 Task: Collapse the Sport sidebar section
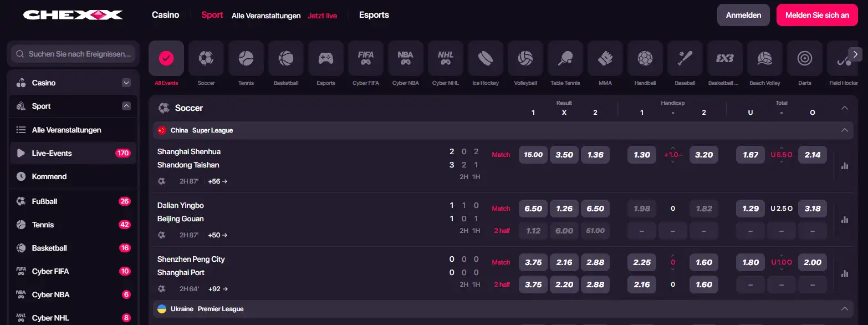(126, 106)
